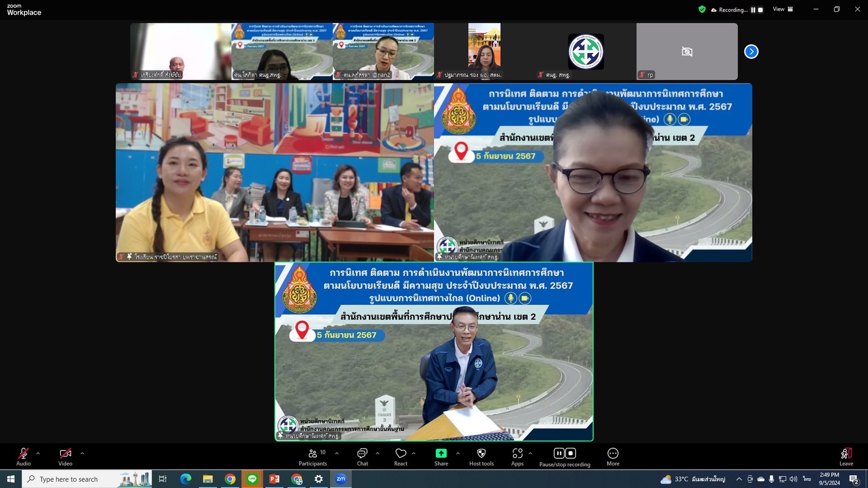Show hidden system tray icons

pyautogui.click(x=739, y=479)
